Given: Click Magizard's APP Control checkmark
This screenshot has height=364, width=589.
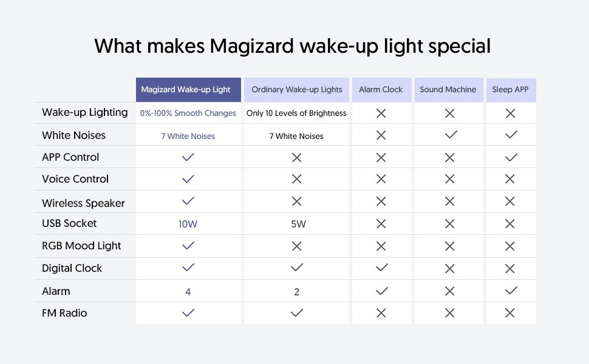Looking at the screenshot, I should tap(188, 157).
